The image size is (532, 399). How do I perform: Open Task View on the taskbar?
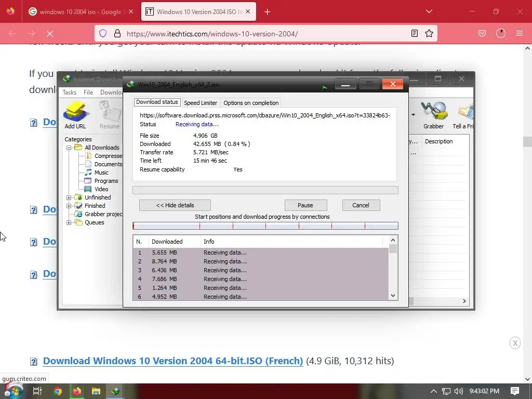(37, 391)
